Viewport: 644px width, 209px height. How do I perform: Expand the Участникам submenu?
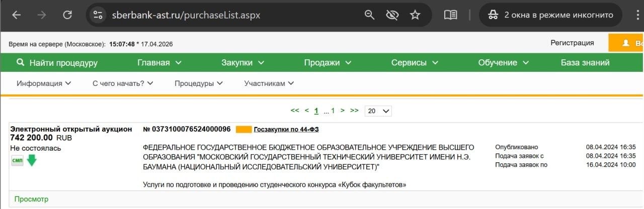click(269, 83)
